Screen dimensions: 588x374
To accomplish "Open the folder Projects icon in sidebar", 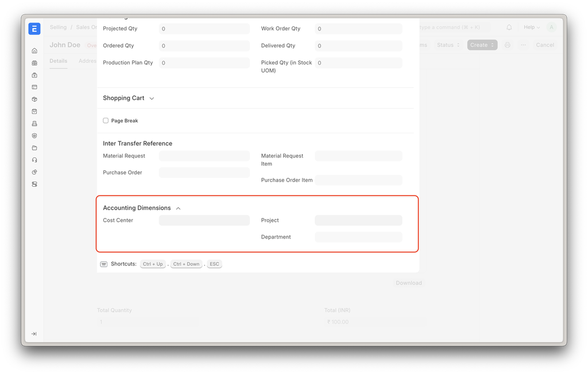I will click(34, 148).
